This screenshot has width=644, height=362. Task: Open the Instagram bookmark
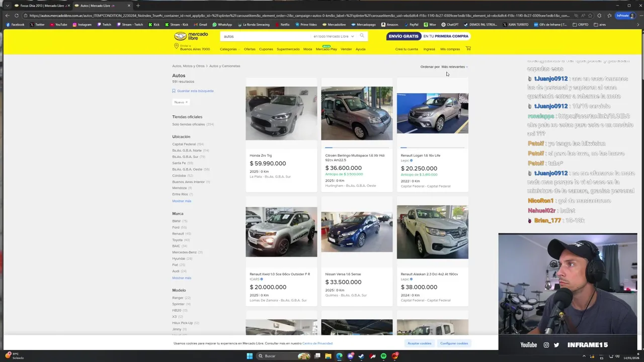(82, 24)
